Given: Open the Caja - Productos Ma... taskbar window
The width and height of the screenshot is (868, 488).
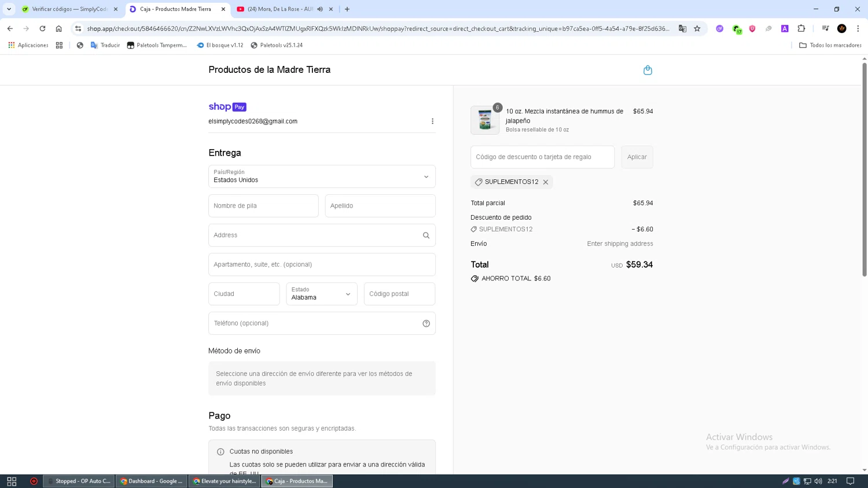Looking at the screenshot, I should pos(297,481).
